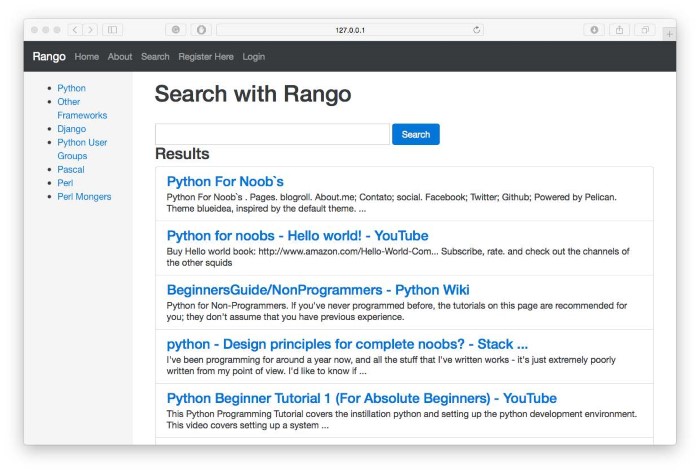Open the Perl Mongers category

pyautogui.click(x=84, y=197)
